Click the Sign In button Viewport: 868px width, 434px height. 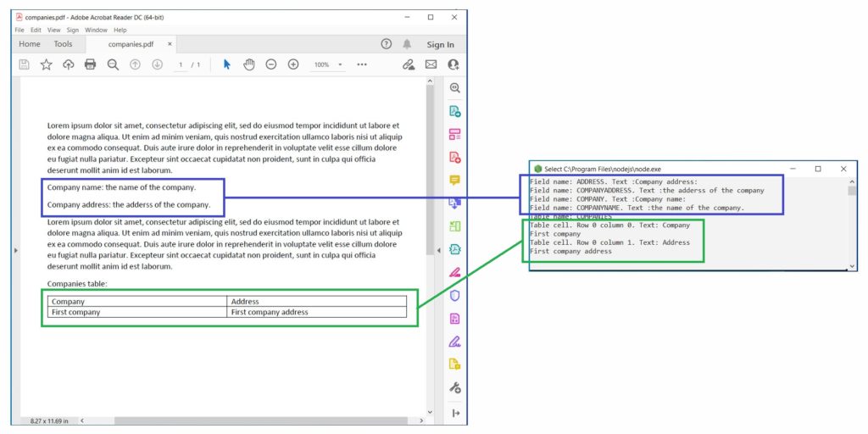click(440, 45)
